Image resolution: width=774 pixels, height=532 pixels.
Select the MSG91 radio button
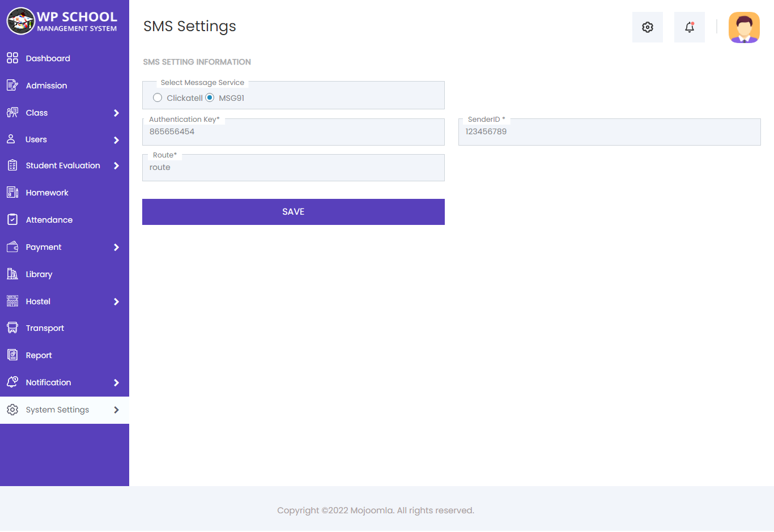(210, 97)
